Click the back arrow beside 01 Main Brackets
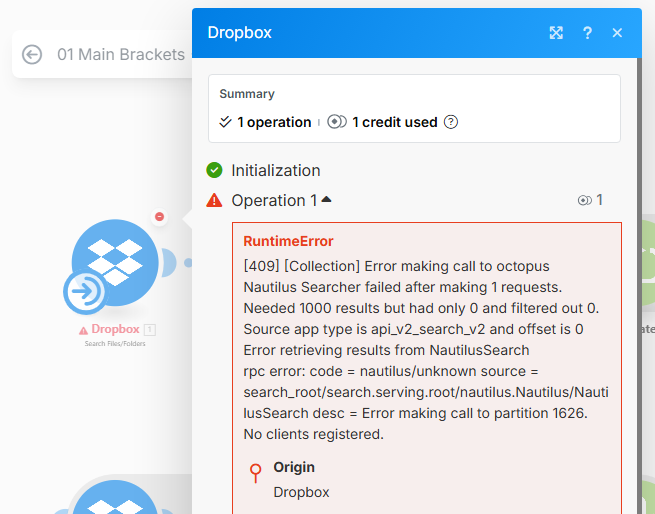This screenshot has width=655, height=514. [32, 54]
